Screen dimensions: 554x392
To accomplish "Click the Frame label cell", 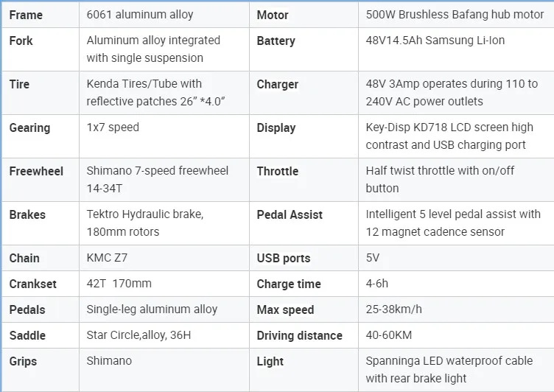I will pos(26,15).
